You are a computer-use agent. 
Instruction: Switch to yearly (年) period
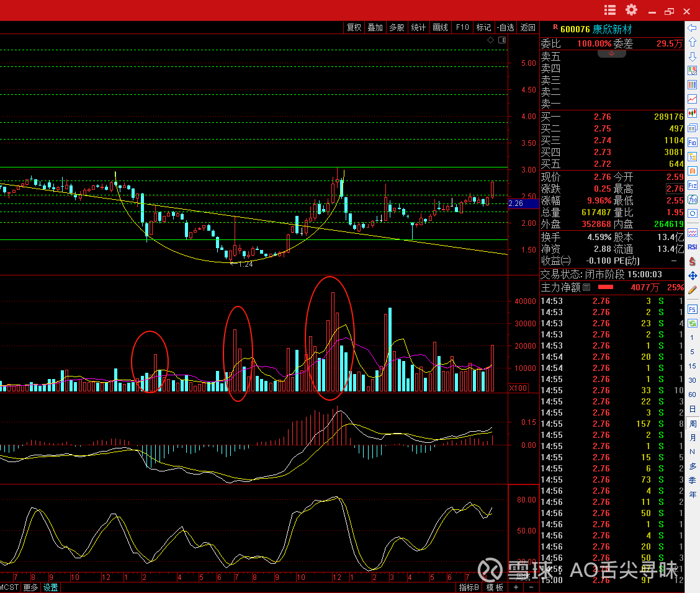point(692,495)
